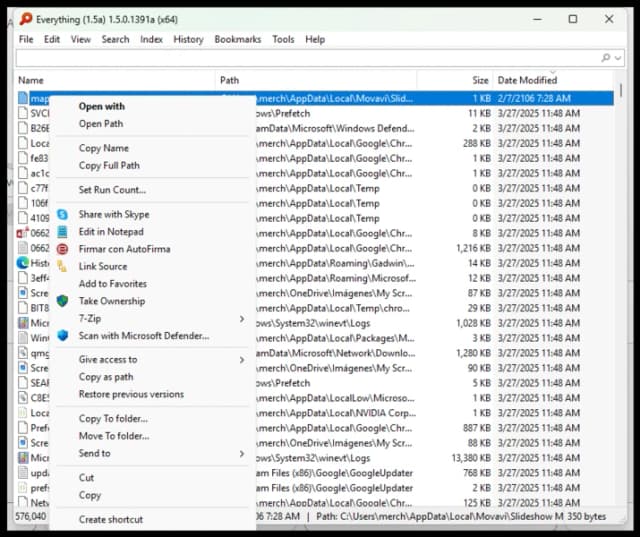
Task: Sort by the Name column header
Action: [115, 80]
